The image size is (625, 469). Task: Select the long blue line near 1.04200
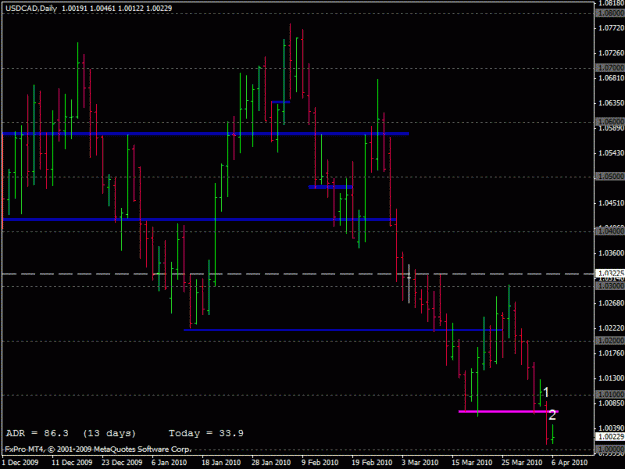pyautogui.click(x=199, y=219)
